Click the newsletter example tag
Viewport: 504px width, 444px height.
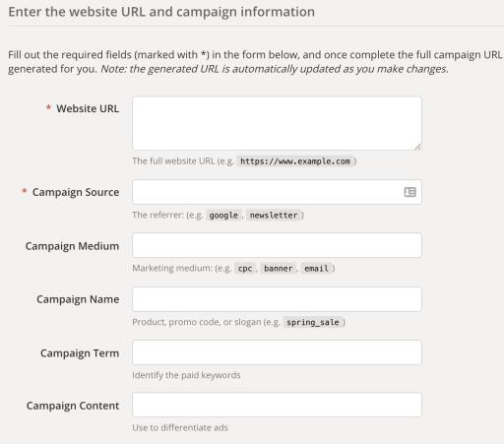click(274, 216)
